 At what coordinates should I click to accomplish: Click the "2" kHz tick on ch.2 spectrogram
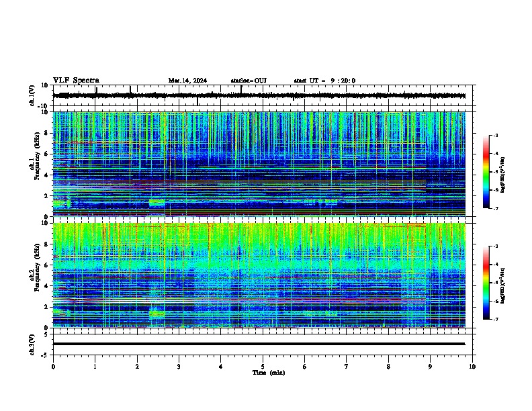click(x=46, y=307)
